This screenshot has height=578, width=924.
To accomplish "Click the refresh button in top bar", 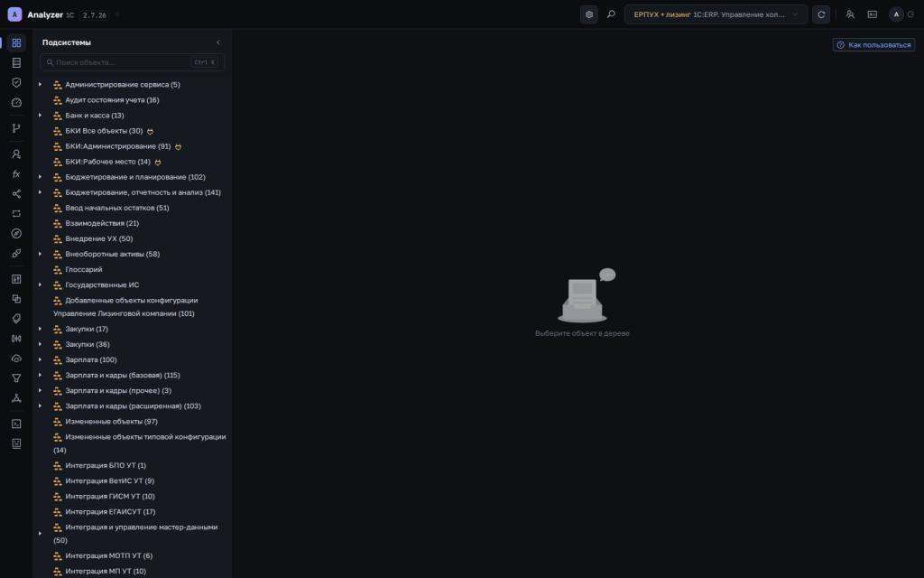I will 821,14.
